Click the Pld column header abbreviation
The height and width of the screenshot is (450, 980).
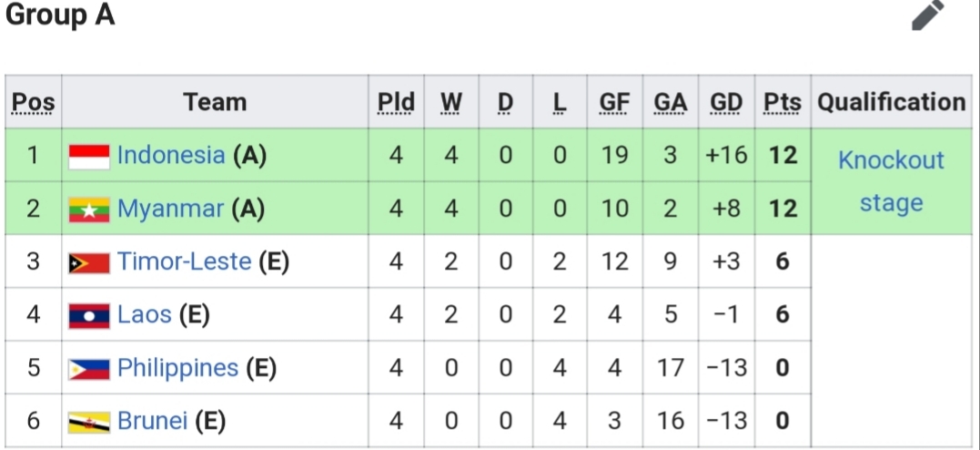[x=396, y=103]
